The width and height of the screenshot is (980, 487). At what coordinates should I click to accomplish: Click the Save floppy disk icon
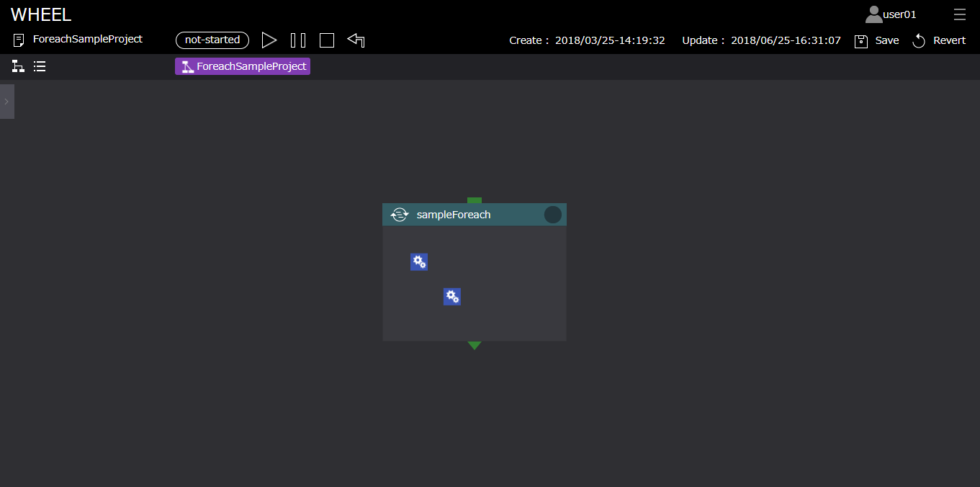861,41
